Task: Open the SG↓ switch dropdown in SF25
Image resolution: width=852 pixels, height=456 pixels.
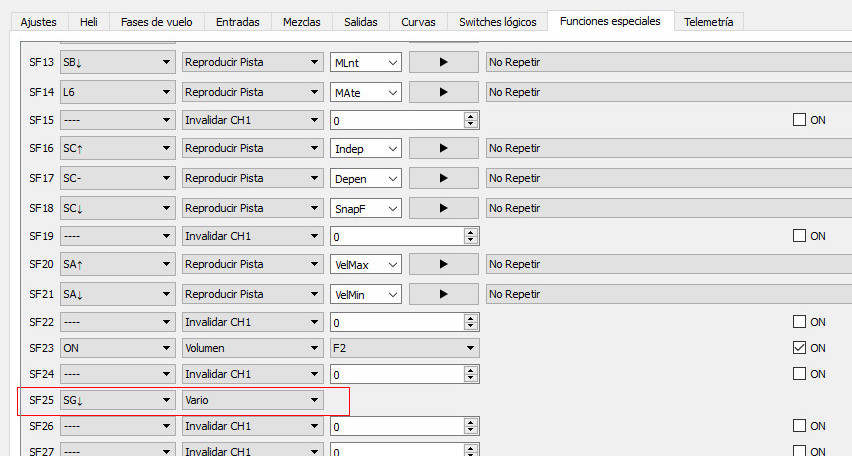Action: (x=117, y=400)
